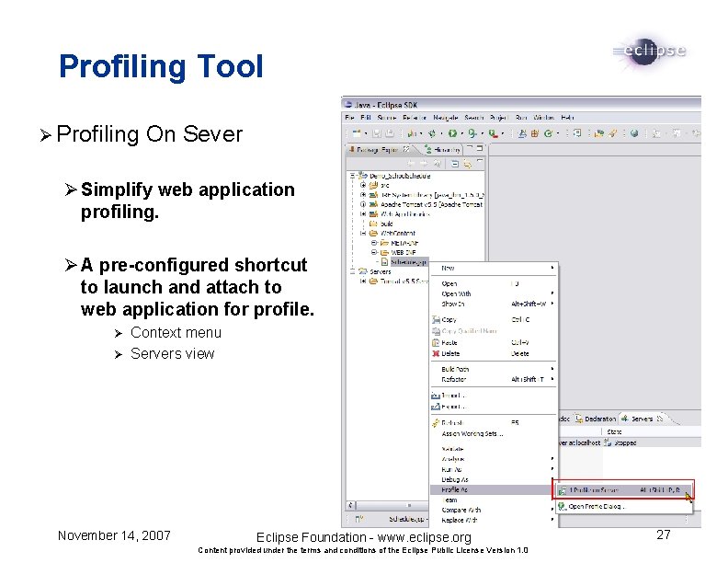Minimize the Package Explorer view
Image resolution: width=728 pixels, height=563 pixels.
click(470, 148)
